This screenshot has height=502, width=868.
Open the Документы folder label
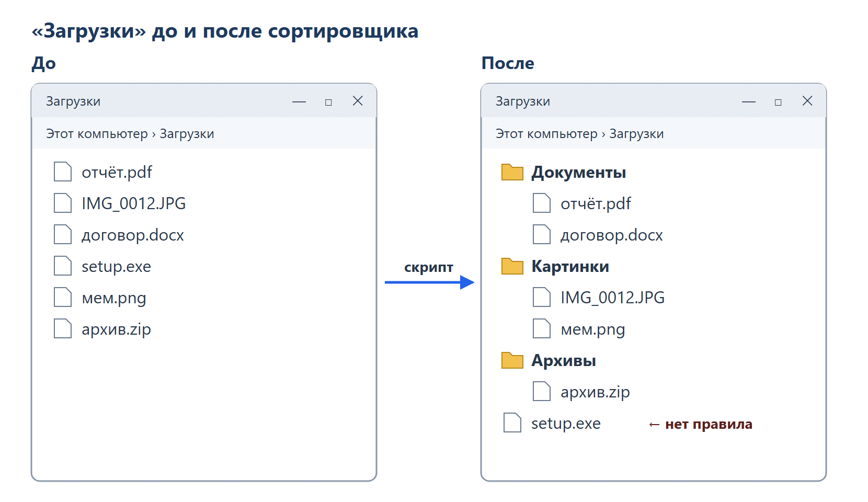pos(579,173)
